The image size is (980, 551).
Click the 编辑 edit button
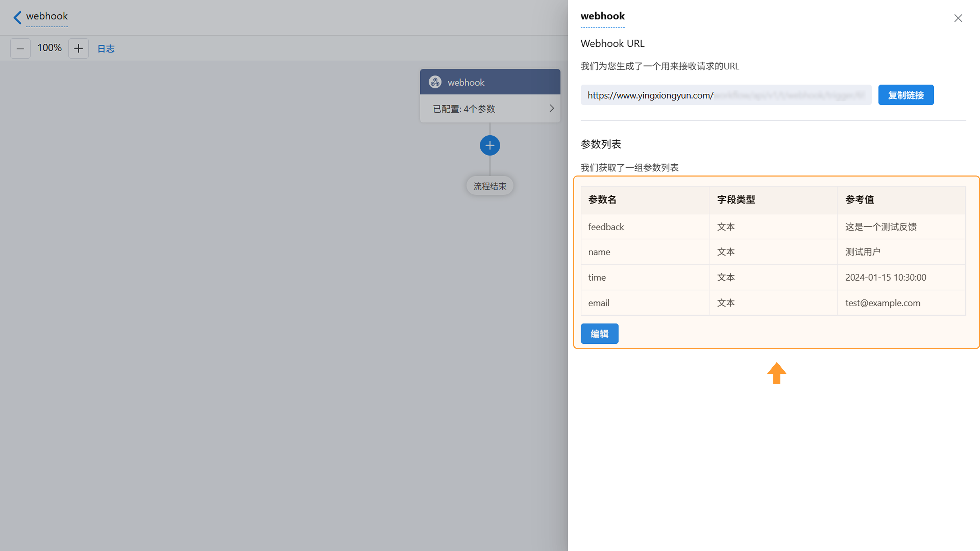coord(599,333)
